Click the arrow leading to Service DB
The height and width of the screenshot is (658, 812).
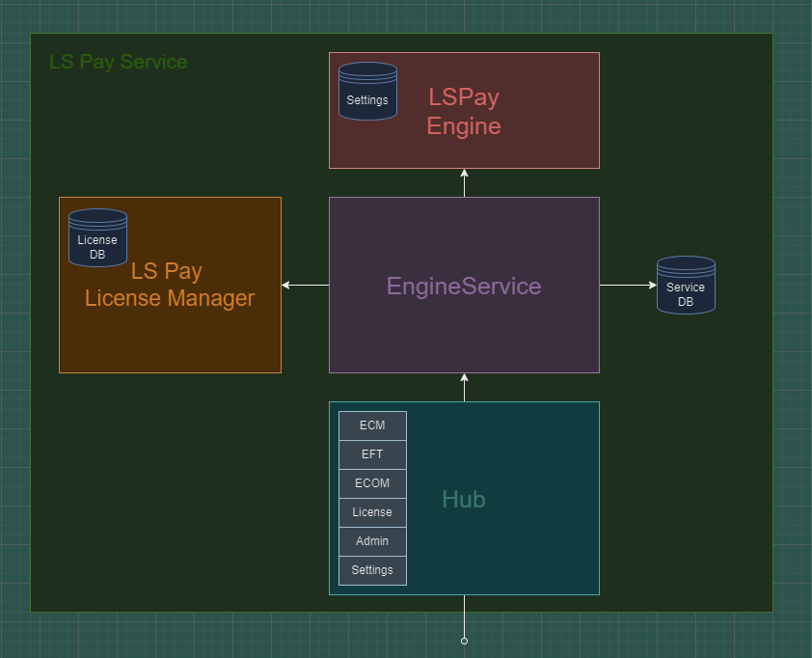(627, 285)
